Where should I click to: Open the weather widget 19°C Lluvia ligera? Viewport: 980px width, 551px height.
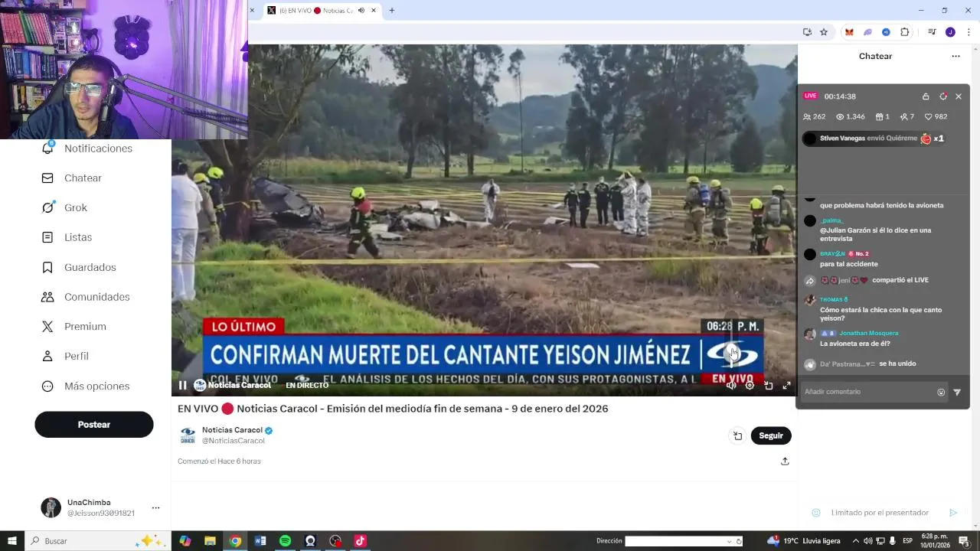(x=803, y=541)
